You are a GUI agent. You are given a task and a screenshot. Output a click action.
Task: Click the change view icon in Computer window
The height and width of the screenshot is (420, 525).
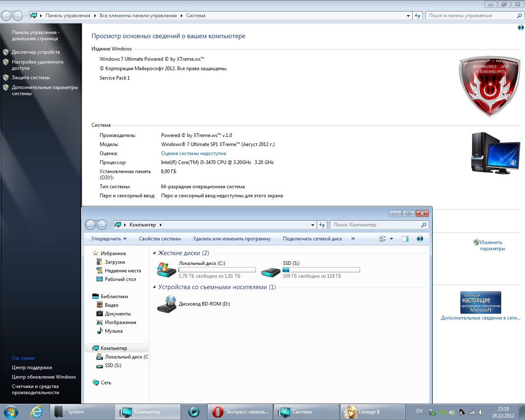tap(383, 239)
